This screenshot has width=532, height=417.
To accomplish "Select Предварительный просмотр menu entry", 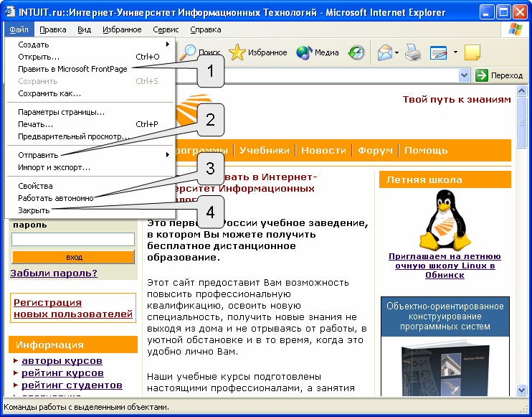I will [x=90, y=136].
